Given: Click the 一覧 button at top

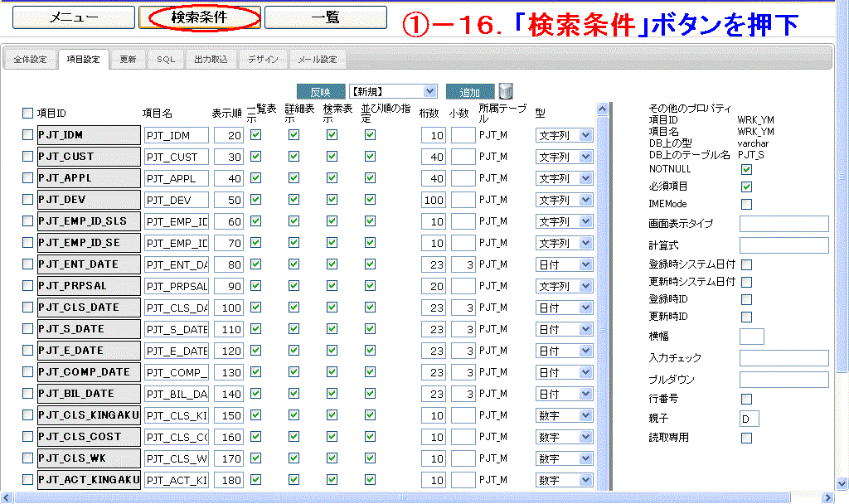Looking at the screenshot, I should [325, 17].
